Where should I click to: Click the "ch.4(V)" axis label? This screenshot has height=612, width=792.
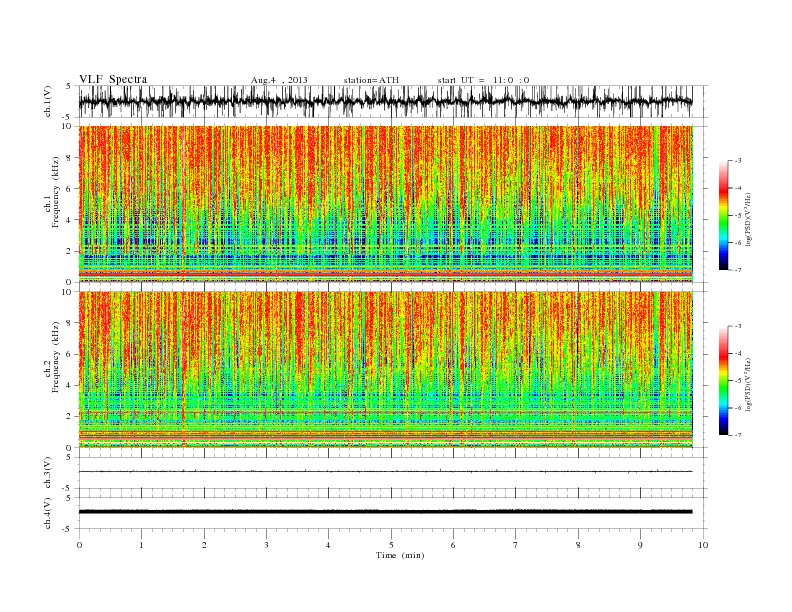48,514
